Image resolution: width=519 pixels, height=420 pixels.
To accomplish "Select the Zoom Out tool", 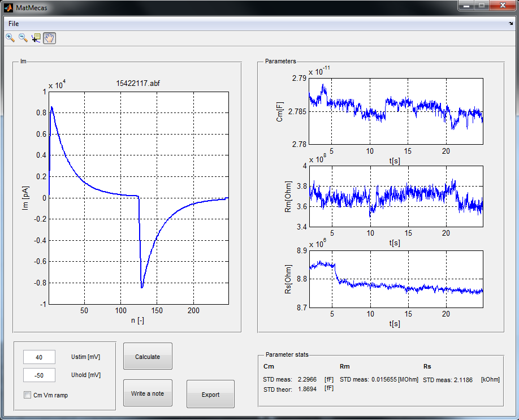I will pyautogui.click(x=23, y=38).
